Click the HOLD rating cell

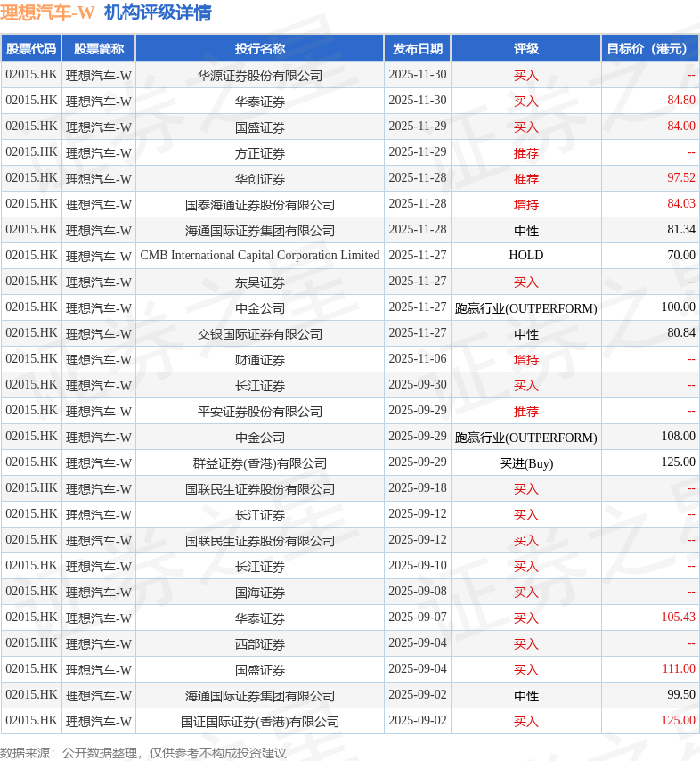[525, 255]
